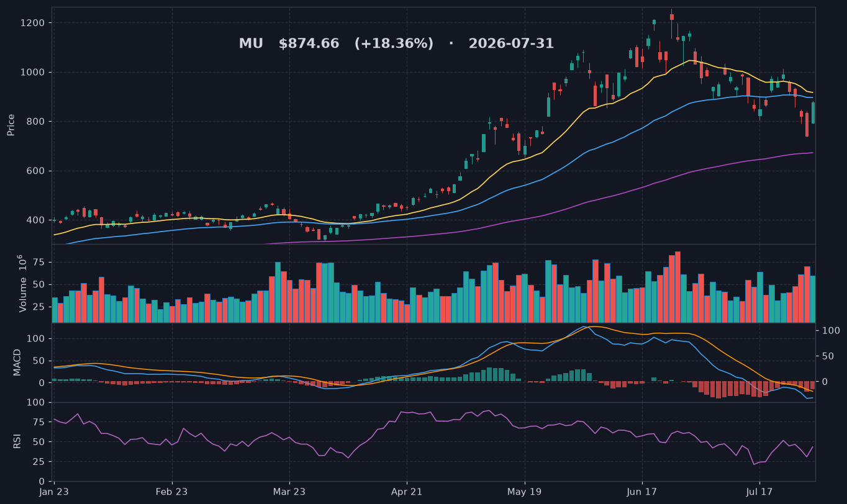Click the 1200 price tick label
This screenshot has height=504, width=847.
33,23
